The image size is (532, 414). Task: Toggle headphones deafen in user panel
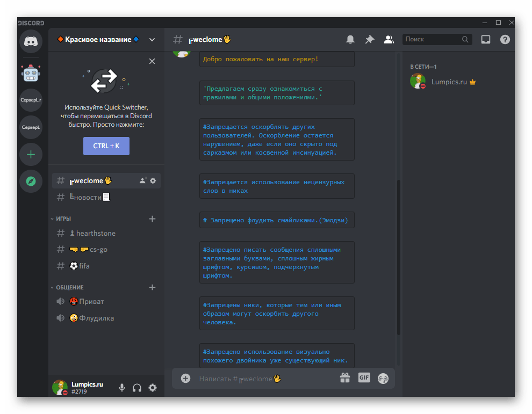pyautogui.click(x=137, y=388)
